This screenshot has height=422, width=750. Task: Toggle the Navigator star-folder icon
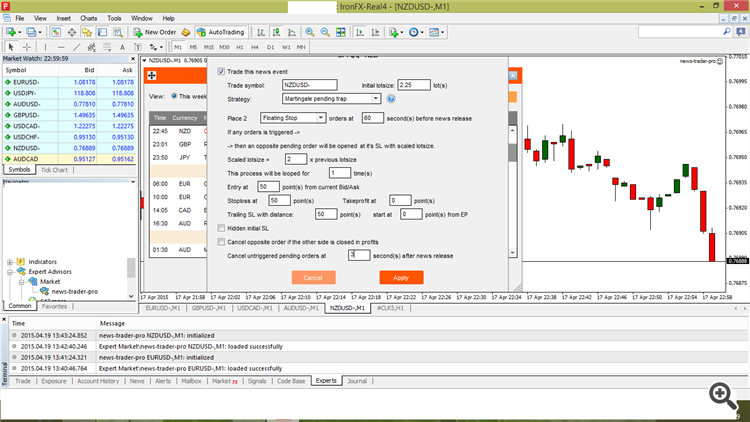pos(87,32)
